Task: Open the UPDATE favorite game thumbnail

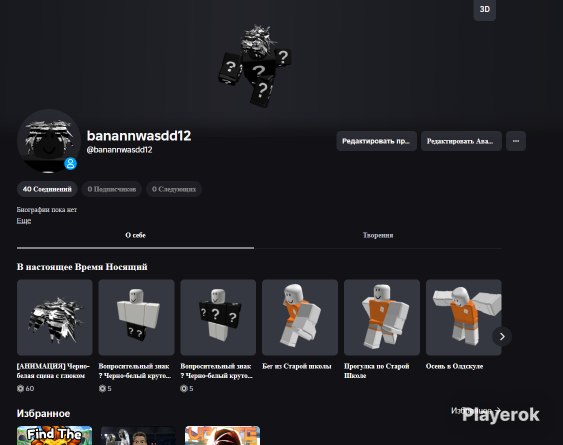Action: coord(222,435)
